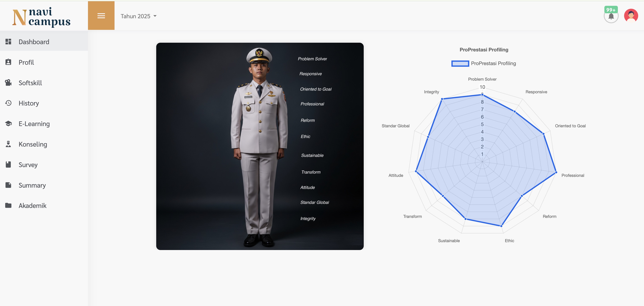The width and height of the screenshot is (644, 306).
Task: Open the Akademik menu item
Action: [x=44, y=206]
